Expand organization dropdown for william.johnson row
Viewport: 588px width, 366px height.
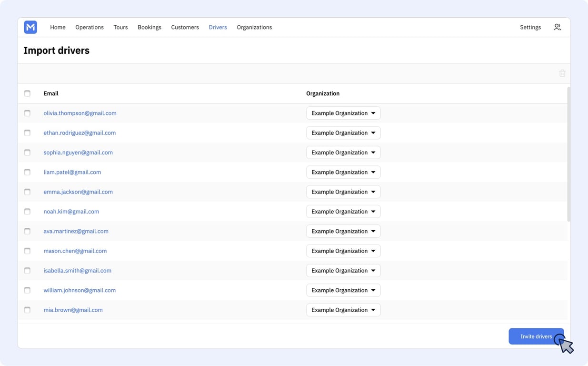[343, 290]
